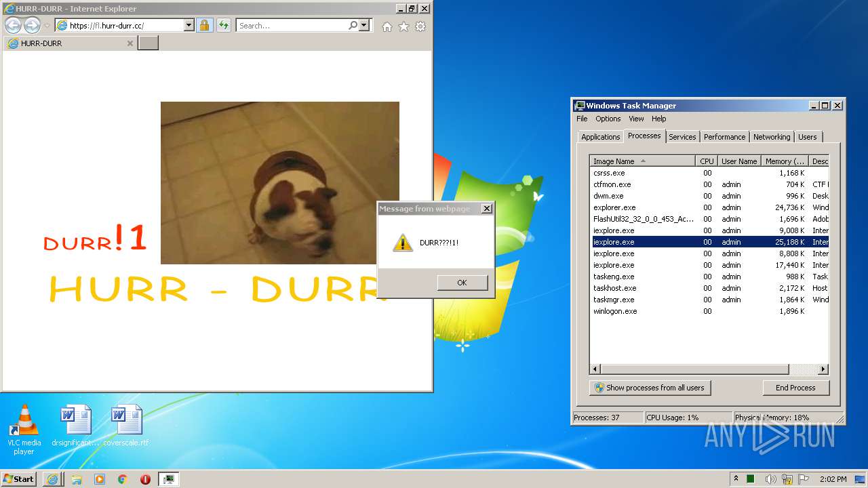Click the magnifier search icon
868x488 pixels.
click(x=353, y=26)
